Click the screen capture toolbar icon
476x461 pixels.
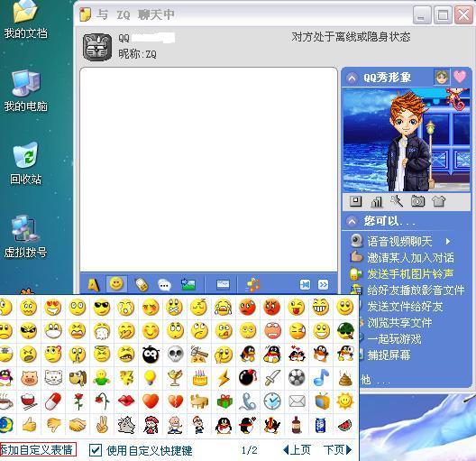(224, 284)
